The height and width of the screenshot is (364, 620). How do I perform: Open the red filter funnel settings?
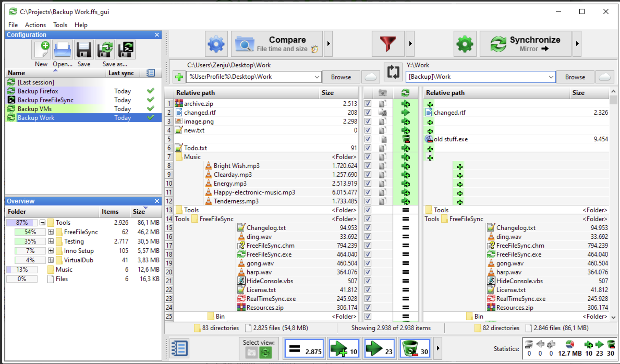pos(388,44)
